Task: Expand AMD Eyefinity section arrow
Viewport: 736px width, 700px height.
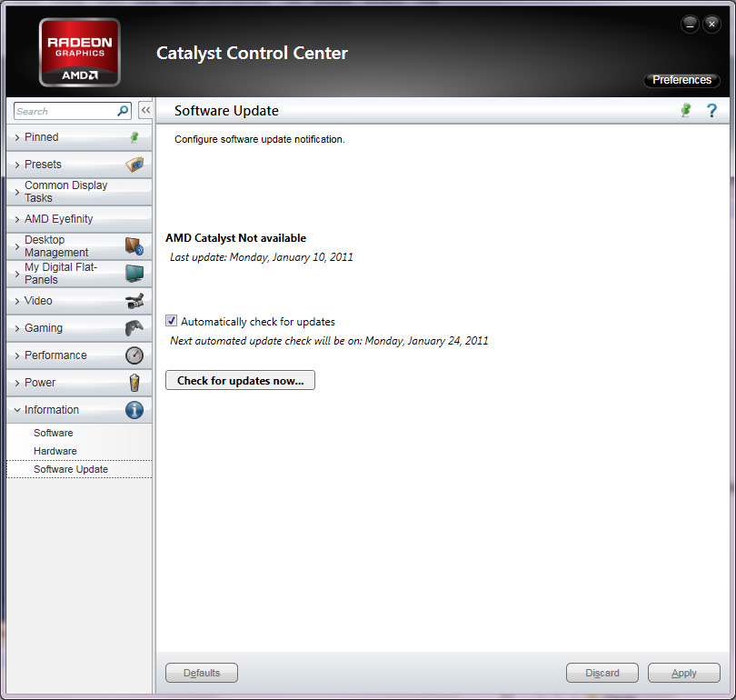Action: 17,219
